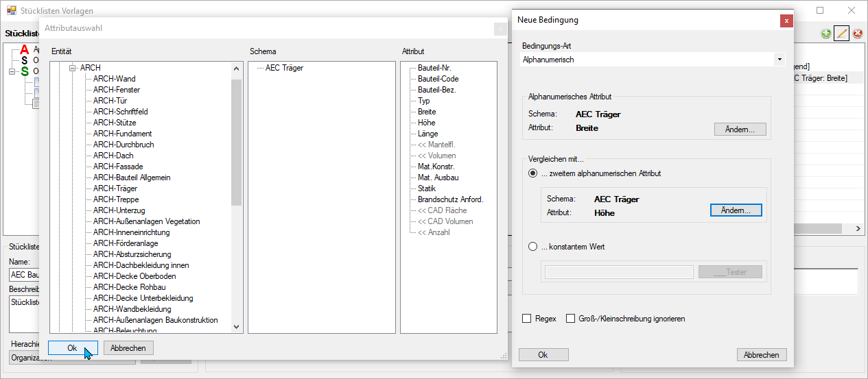The height and width of the screenshot is (379, 868).
Task: Click Ok in Attributauswahl dialog
Action: coord(72,348)
